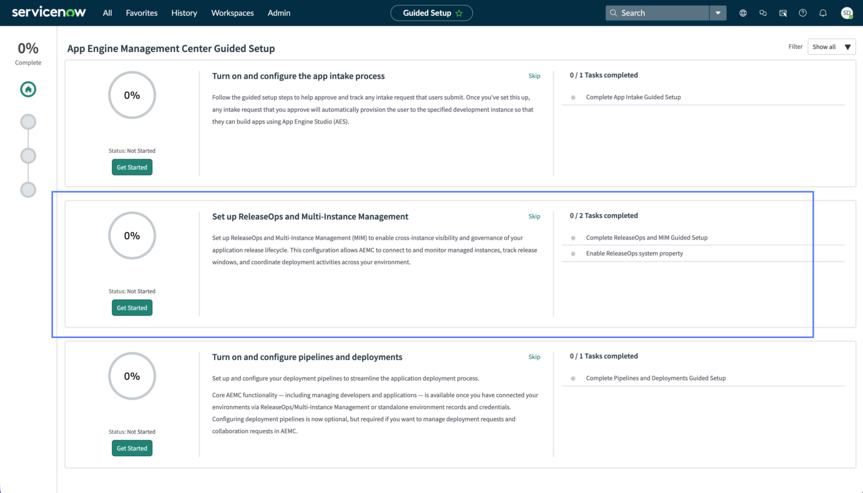Open the Favorites menu
This screenshot has height=493, width=863.
coord(141,13)
